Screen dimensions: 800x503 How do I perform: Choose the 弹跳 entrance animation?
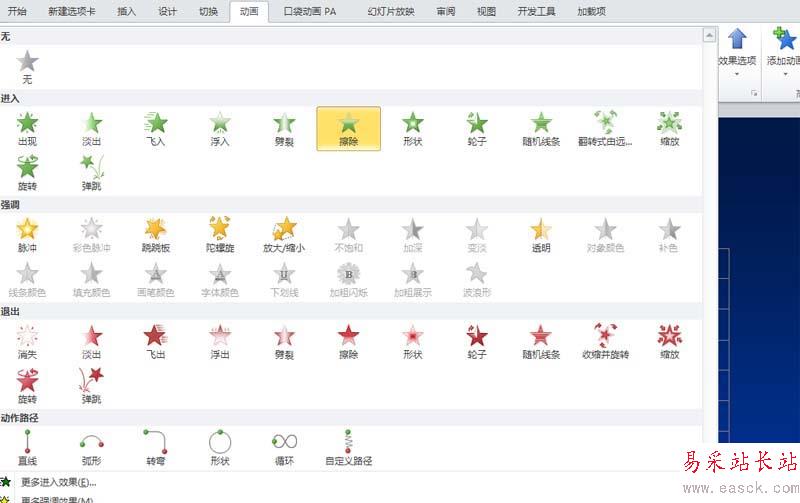[92, 173]
